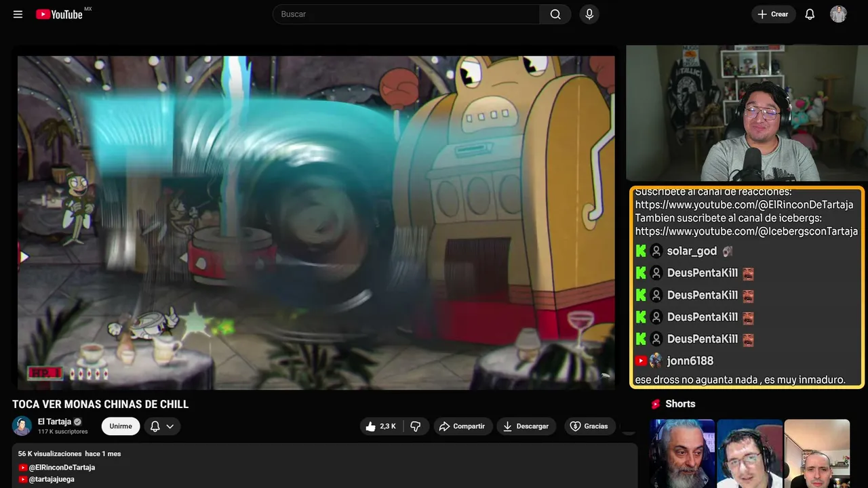The image size is (868, 488).
Task: Open the middle Short with the man wearing headphones
Action: click(x=749, y=453)
